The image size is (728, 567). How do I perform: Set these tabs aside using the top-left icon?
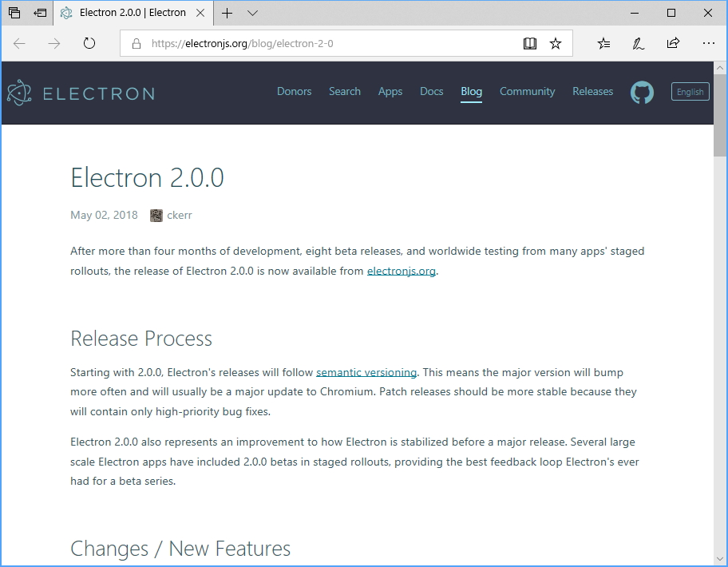point(14,13)
